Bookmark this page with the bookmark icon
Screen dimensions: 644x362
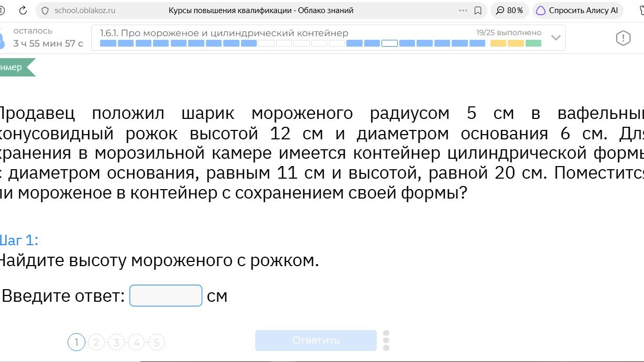(x=478, y=10)
